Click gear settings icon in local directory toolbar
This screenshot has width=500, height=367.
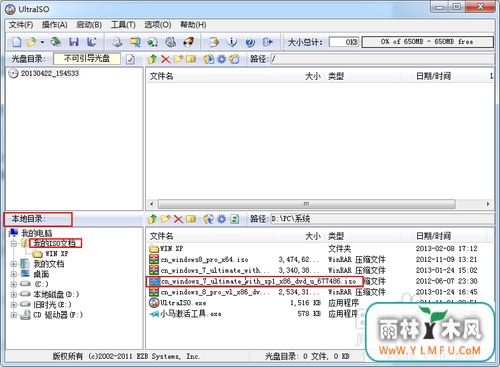(221, 219)
